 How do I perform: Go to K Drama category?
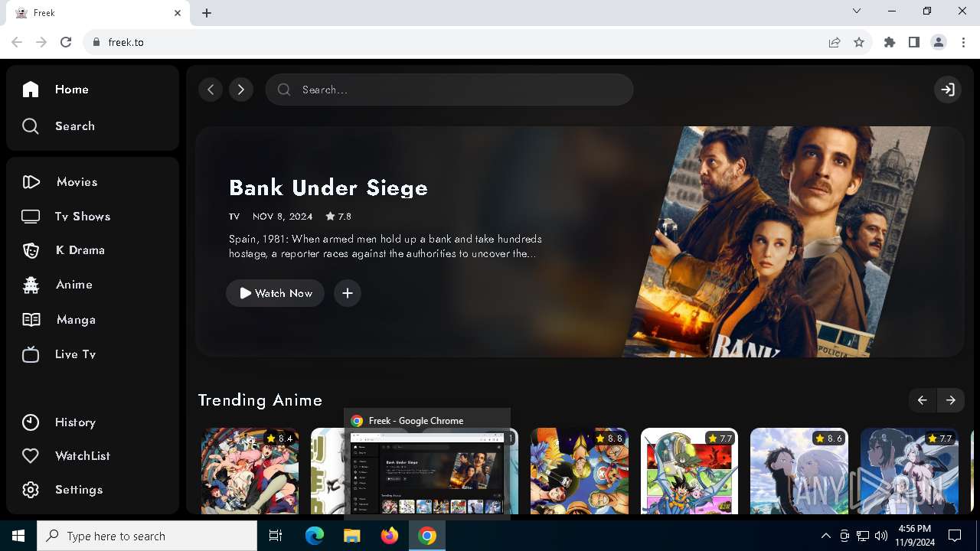point(63,250)
